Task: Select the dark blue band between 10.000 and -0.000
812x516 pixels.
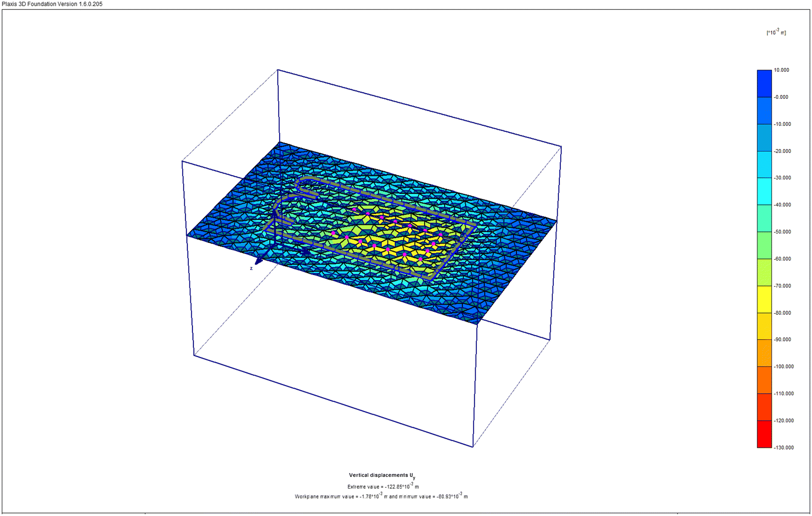Action: [764, 83]
